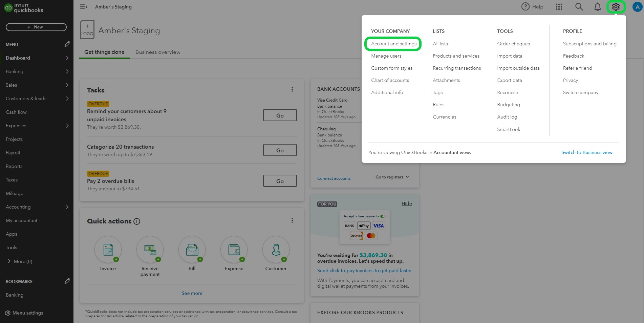644x323 pixels.
Task: Open Account and settings
Action: [394, 44]
